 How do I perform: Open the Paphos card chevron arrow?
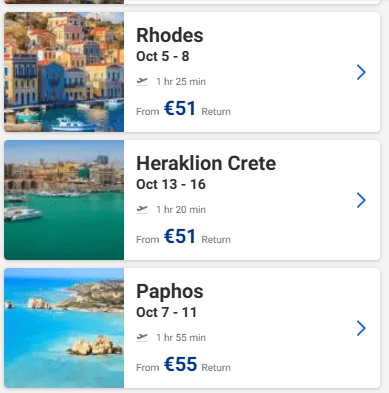(361, 328)
